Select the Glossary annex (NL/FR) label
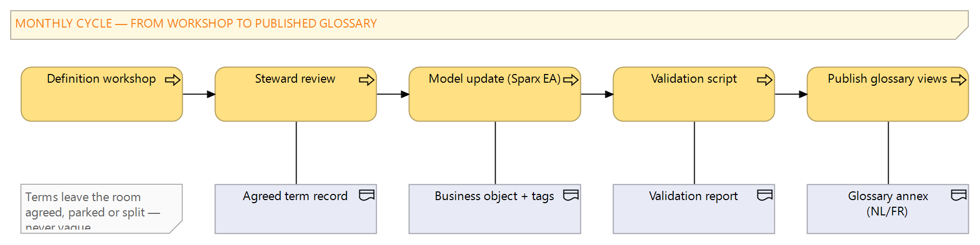 click(x=888, y=204)
